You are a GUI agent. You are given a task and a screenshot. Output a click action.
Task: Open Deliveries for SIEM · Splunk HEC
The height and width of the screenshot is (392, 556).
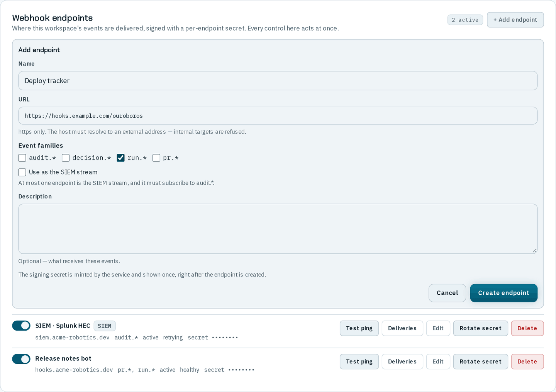(402, 328)
